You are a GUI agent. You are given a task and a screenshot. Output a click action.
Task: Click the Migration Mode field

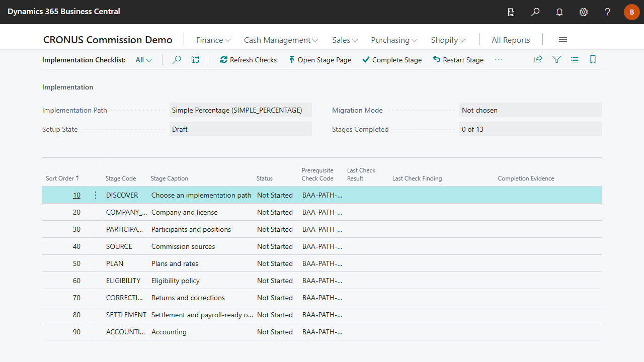(530, 110)
